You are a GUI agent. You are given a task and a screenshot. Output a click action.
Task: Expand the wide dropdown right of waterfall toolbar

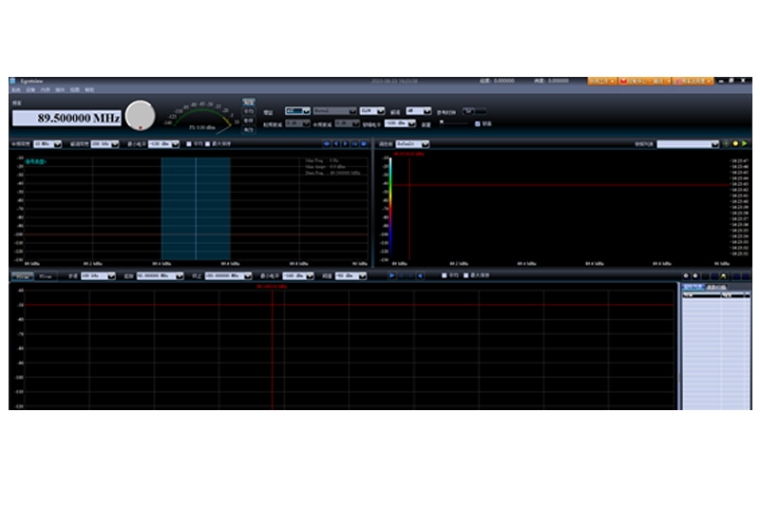pyautogui.click(x=687, y=144)
